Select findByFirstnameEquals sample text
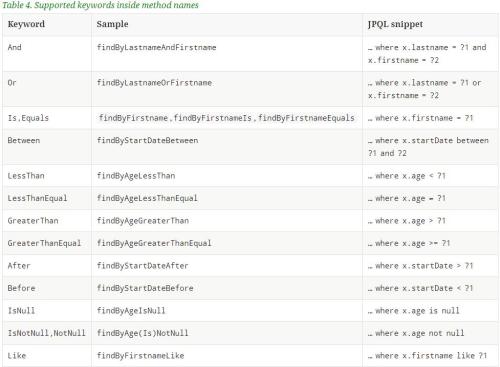 tap(306, 118)
